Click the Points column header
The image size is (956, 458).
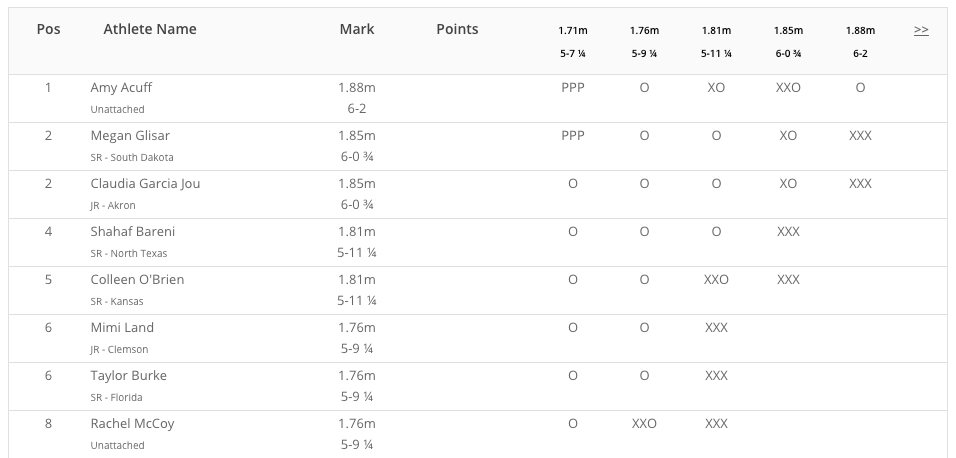pyautogui.click(x=457, y=29)
